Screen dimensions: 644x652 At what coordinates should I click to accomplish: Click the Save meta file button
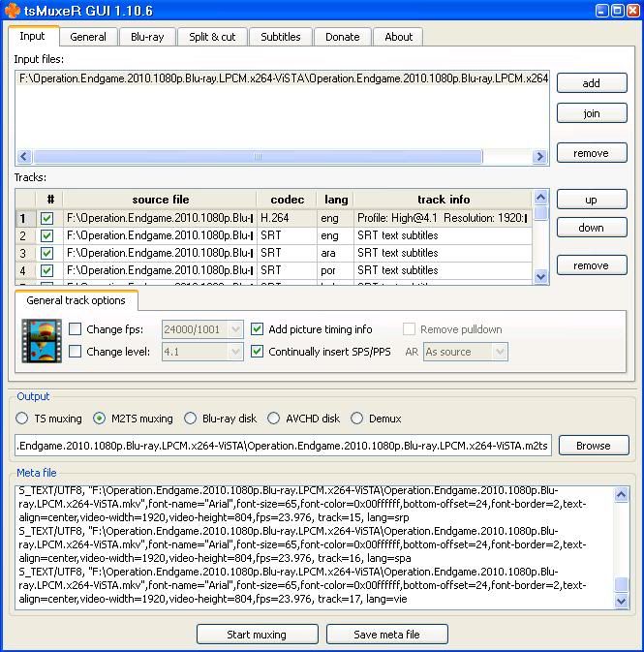387,635
